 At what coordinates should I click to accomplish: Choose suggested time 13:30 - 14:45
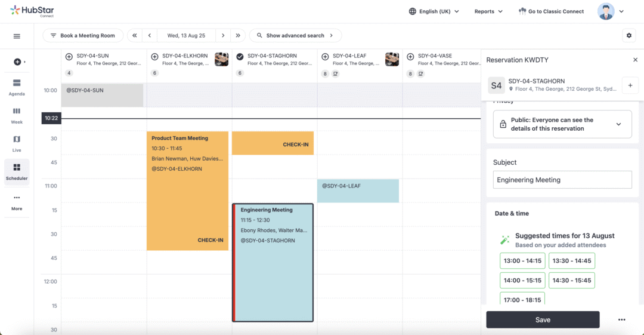tap(572, 260)
